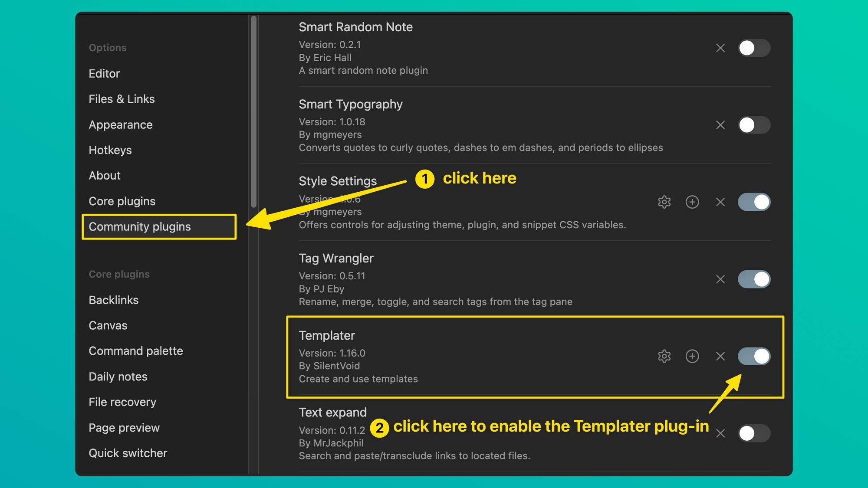Viewport: 868px width, 488px height.
Task: Open Style Settings options gear icon
Action: (664, 202)
